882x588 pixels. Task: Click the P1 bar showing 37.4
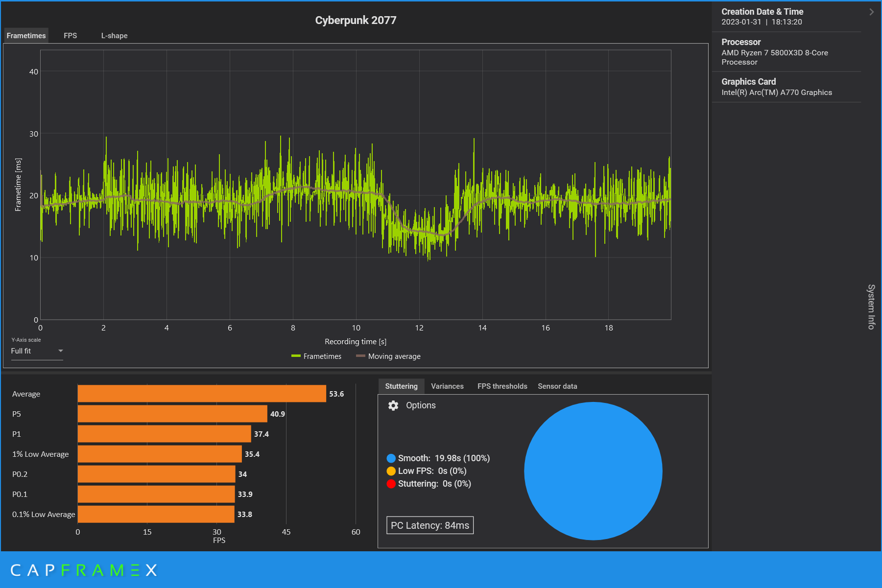(165, 434)
